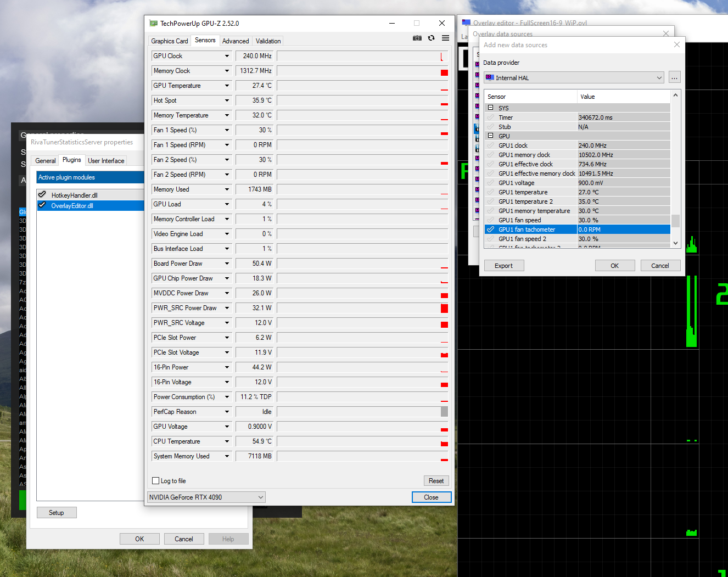Click OK in RivaTuner properties dialog
Viewport: 728px width, 577px height.
tap(139, 539)
